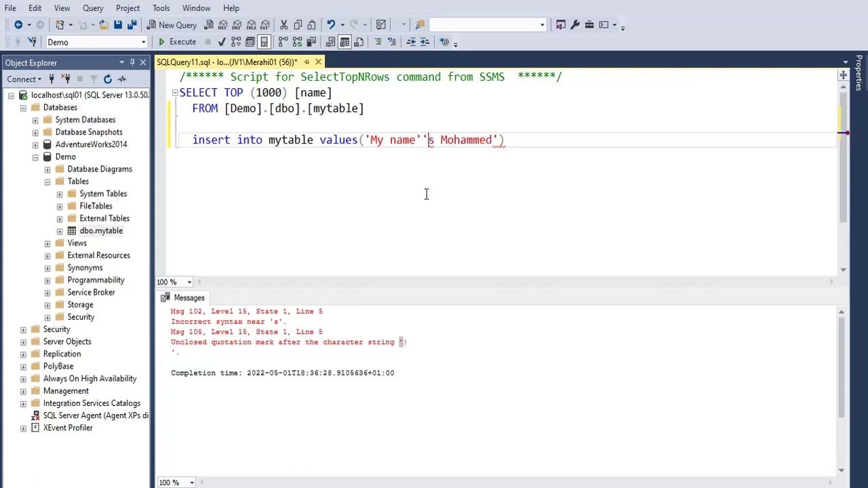Click the Toolbox icon in toolbar
Image resolution: width=868 pixels, height=488 pixels.
(x=589, y=25)
